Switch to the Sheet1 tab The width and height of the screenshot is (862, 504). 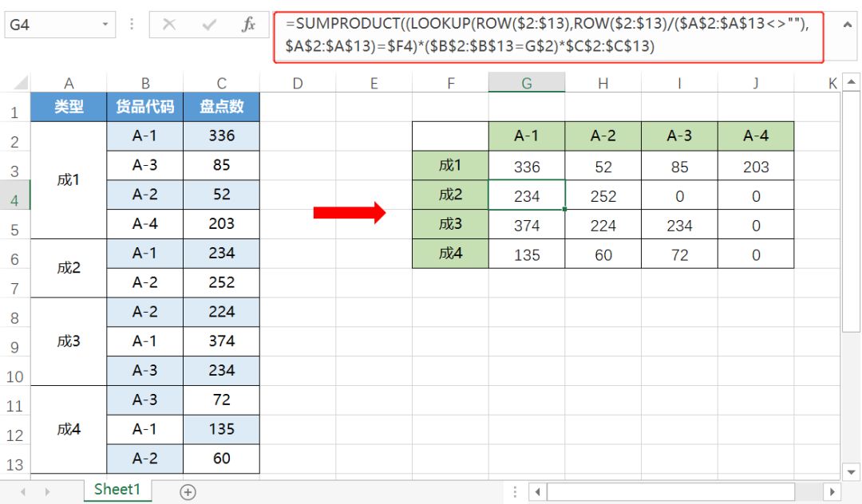click(x=117, y=489)
